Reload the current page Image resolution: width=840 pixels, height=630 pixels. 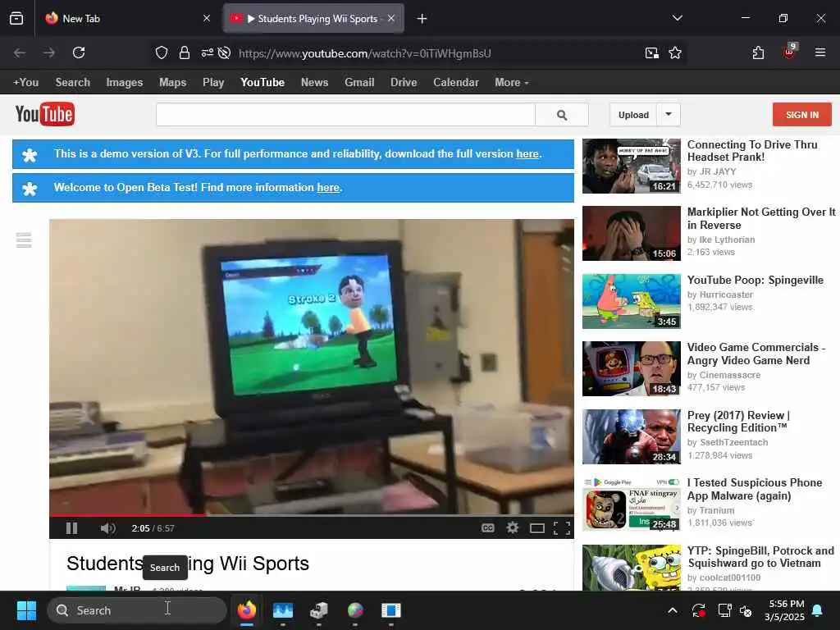pyautogui.click(x=79, y=52)
